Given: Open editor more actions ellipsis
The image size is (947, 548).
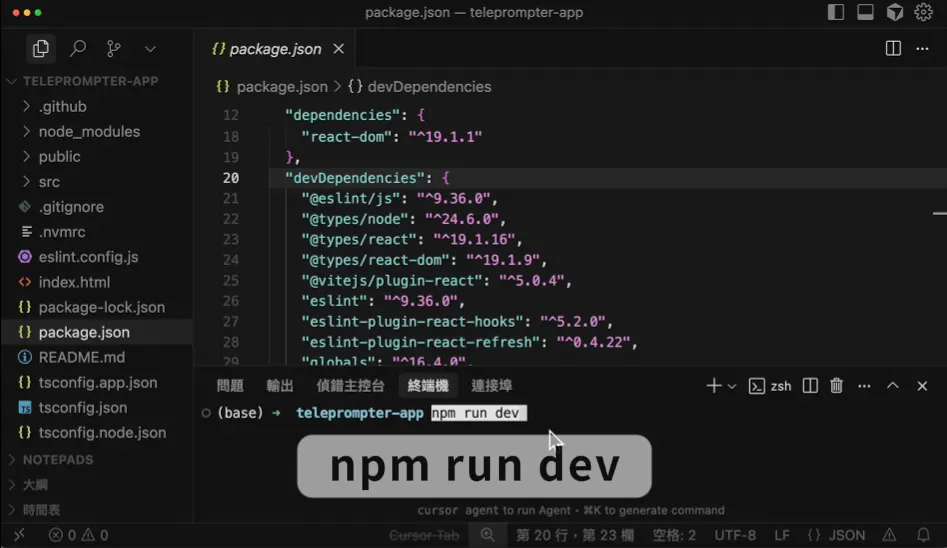Looking at the screenshot, I should [922, 48].
